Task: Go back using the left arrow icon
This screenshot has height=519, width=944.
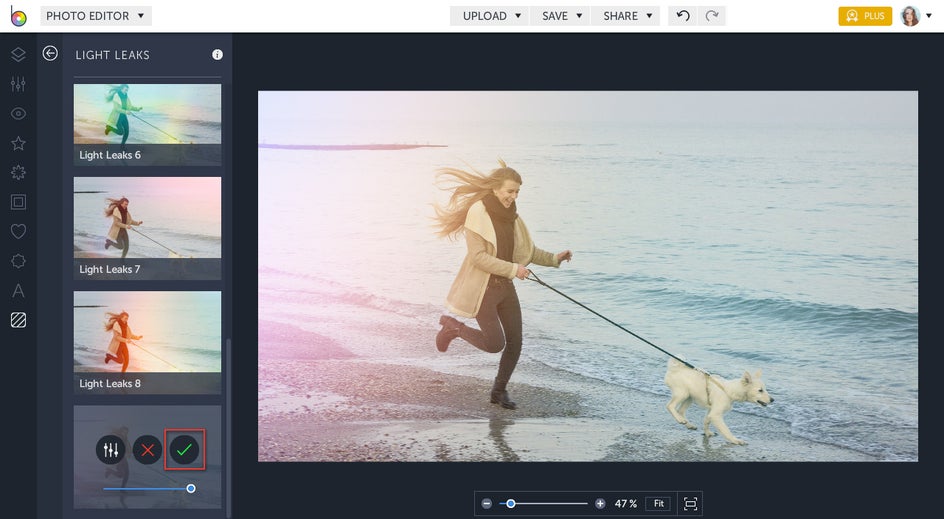Action: [x=50, y=54]
